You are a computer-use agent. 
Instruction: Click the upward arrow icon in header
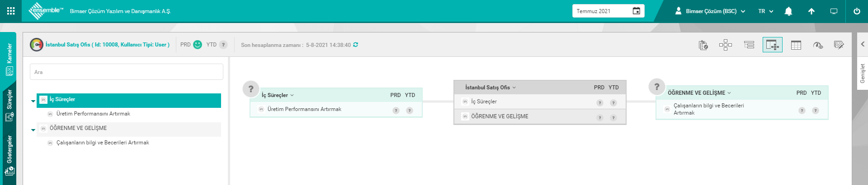[x=811, y=11]
